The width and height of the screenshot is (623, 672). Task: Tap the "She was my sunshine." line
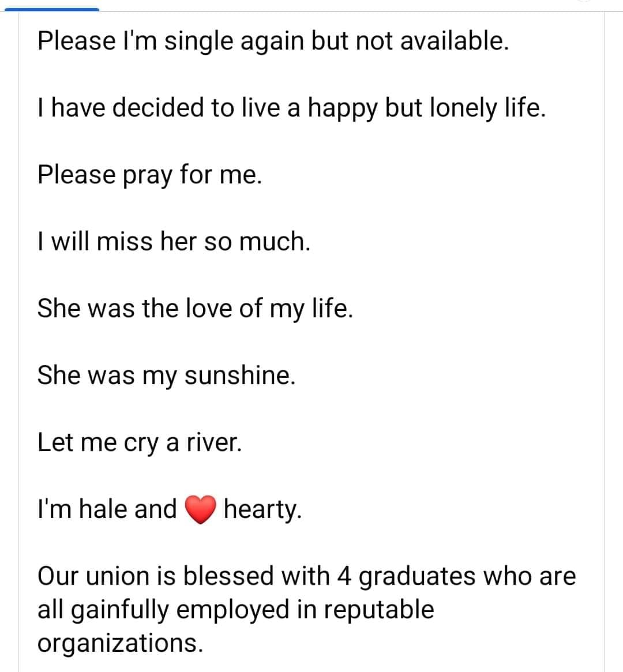[x=166, y=375]
